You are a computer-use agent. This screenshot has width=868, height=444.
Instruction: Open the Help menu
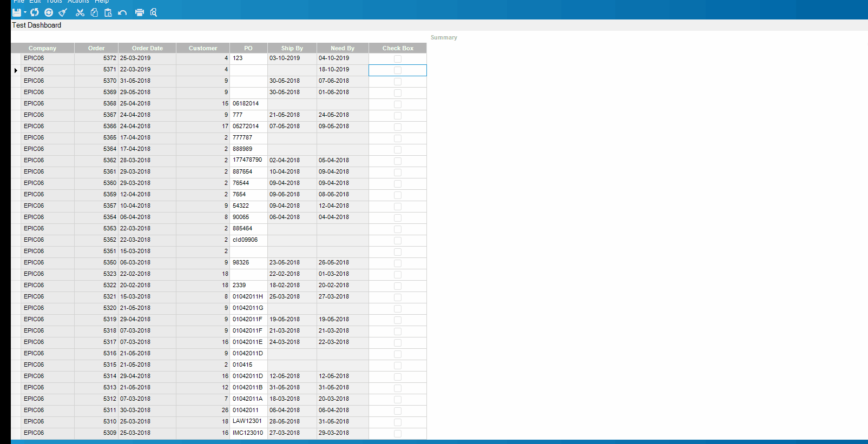pyautogui.click(x=102, y=2)
